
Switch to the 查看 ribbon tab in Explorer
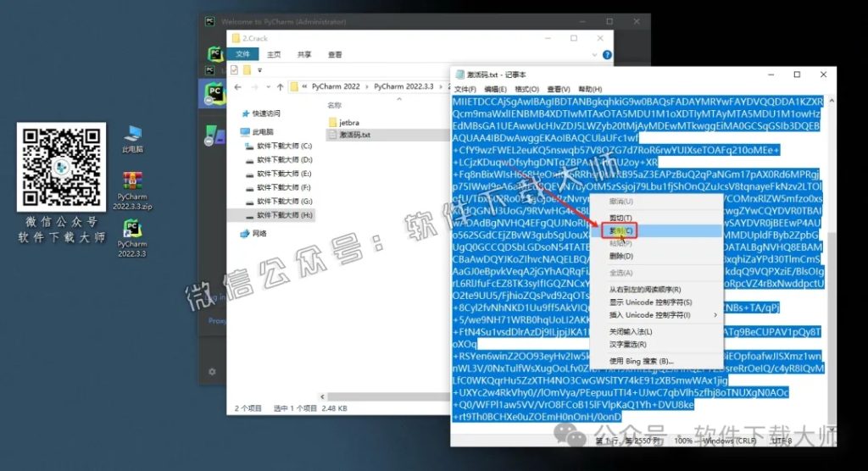pyautogui.click(x=334, y=54)
